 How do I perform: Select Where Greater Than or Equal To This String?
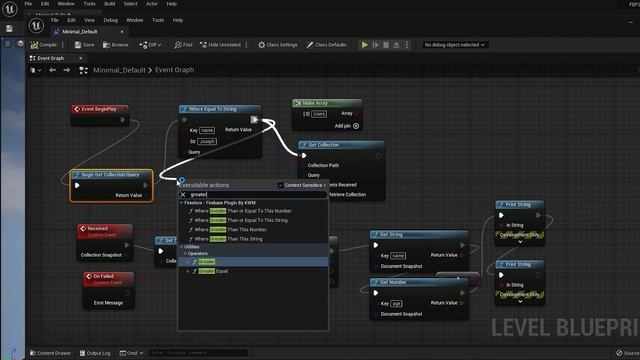coord(241,220)
